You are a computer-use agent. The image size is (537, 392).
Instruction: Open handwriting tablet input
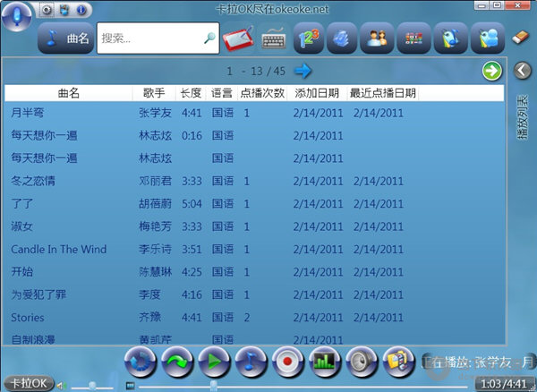pos(238,38)
